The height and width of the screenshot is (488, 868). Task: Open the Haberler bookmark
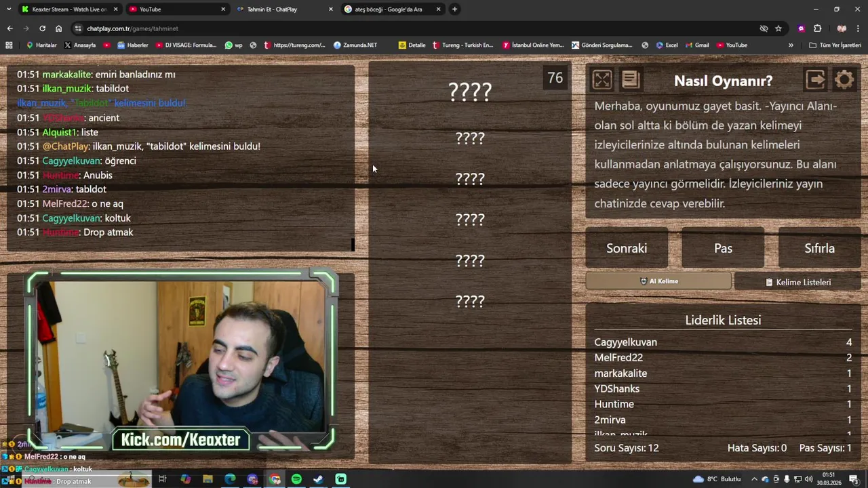(133, 45)
